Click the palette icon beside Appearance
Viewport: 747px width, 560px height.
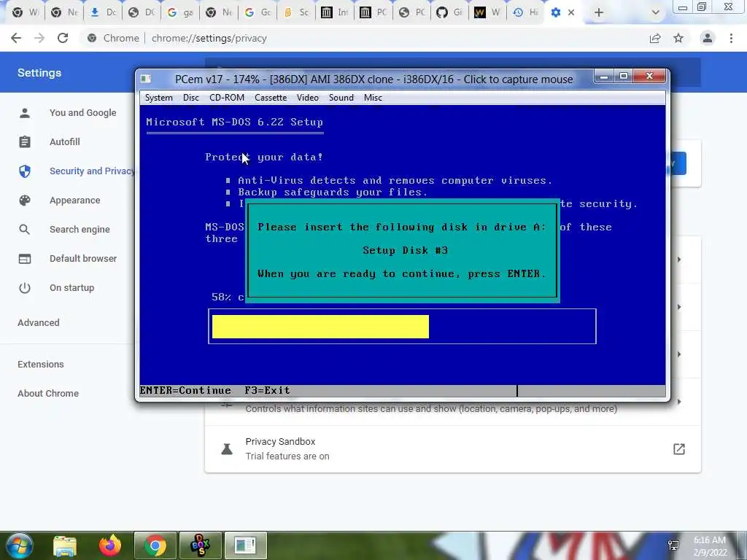[x=25, y=201]
